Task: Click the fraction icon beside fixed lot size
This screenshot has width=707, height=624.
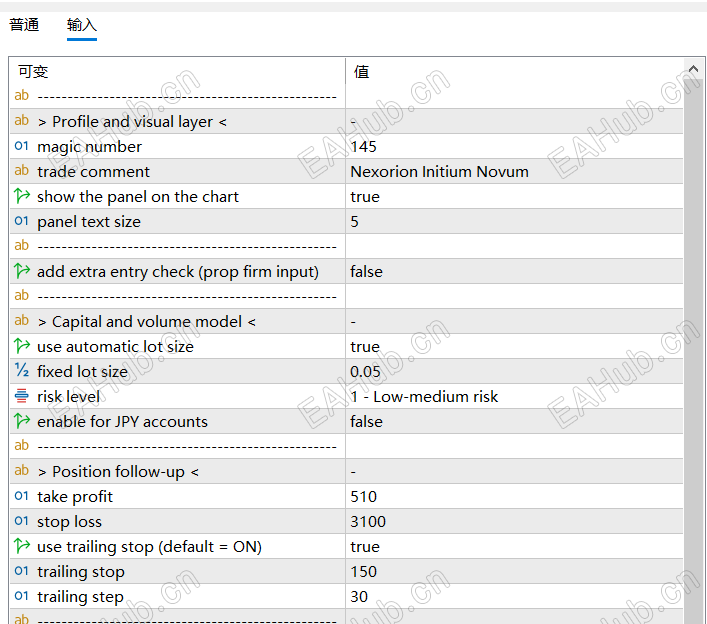Action: [21, 371]
